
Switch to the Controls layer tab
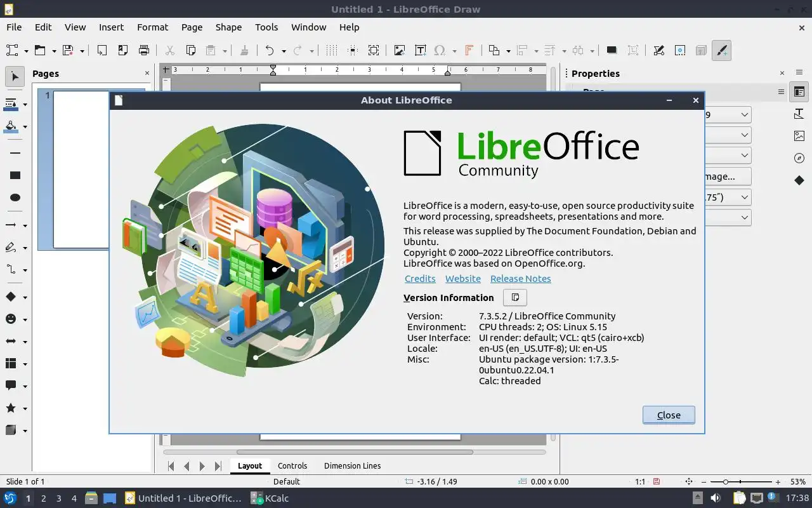[x=292, y=465]
